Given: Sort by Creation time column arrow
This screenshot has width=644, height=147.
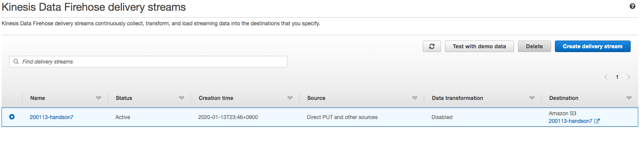Looking at the screenshot, I should point(290,98).
